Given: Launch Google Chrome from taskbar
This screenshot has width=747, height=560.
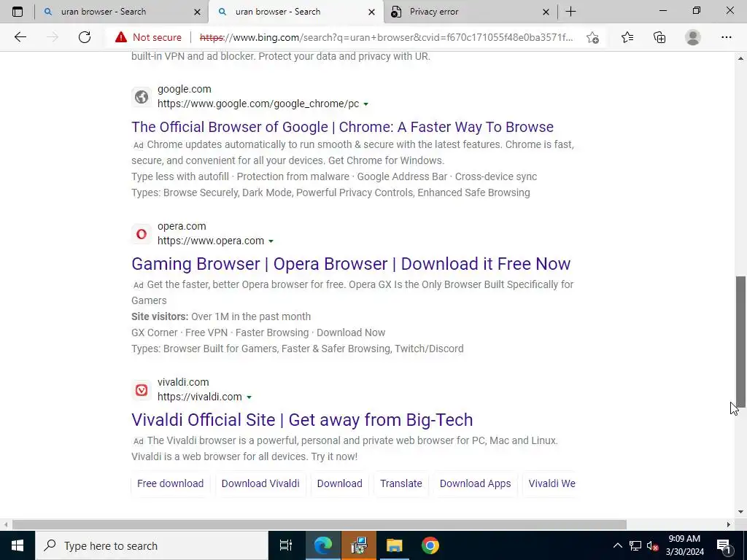Looking at the screenshot, I should point(430,545).
